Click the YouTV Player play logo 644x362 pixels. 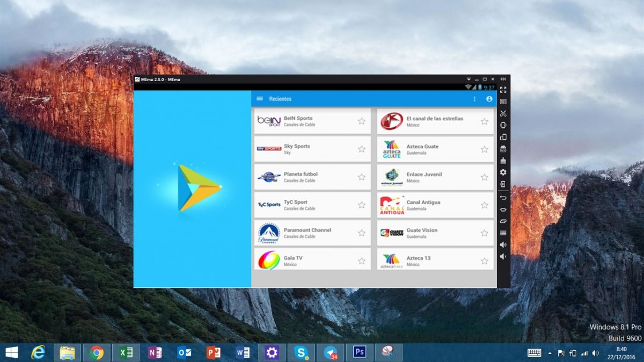[199, 188]
